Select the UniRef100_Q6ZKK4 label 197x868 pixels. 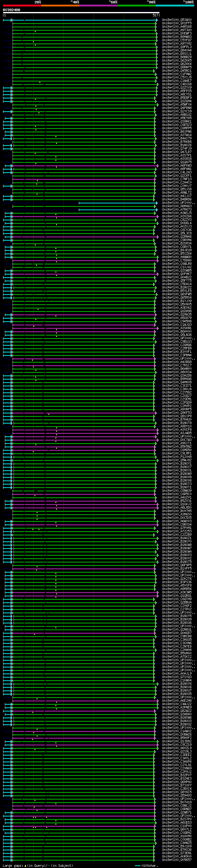[x=177, y=64]
